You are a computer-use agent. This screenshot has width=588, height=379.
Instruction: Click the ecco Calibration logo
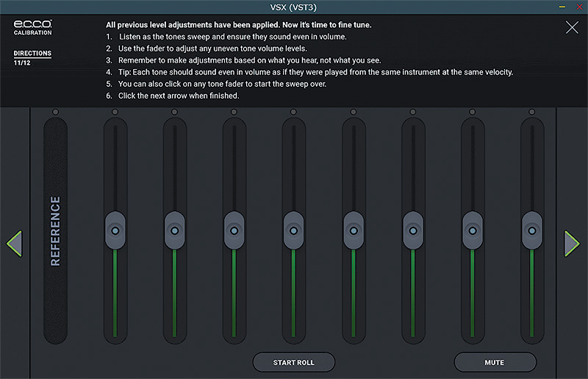pyautogui.click(x=32, y=27)
